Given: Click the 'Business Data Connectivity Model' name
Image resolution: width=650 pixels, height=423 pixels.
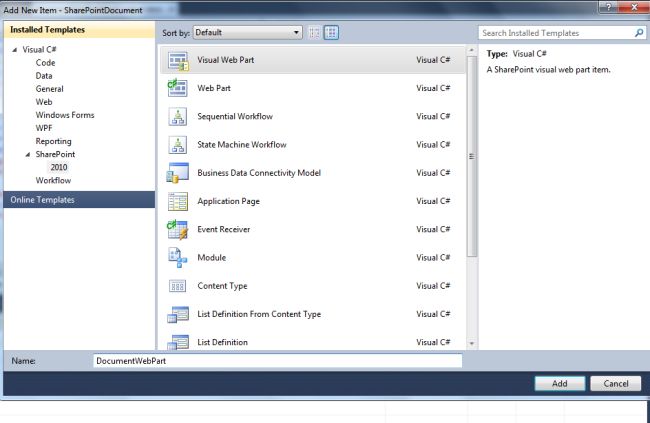Looking at the screenshot, I should pyautogui.click(x=259, y=173).
